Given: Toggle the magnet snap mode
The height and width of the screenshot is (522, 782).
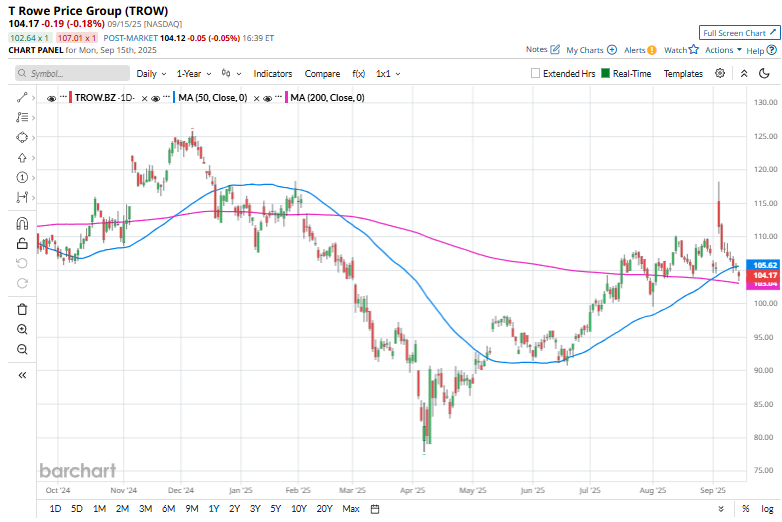Looking at the screenshot, I should coord(22,223).
